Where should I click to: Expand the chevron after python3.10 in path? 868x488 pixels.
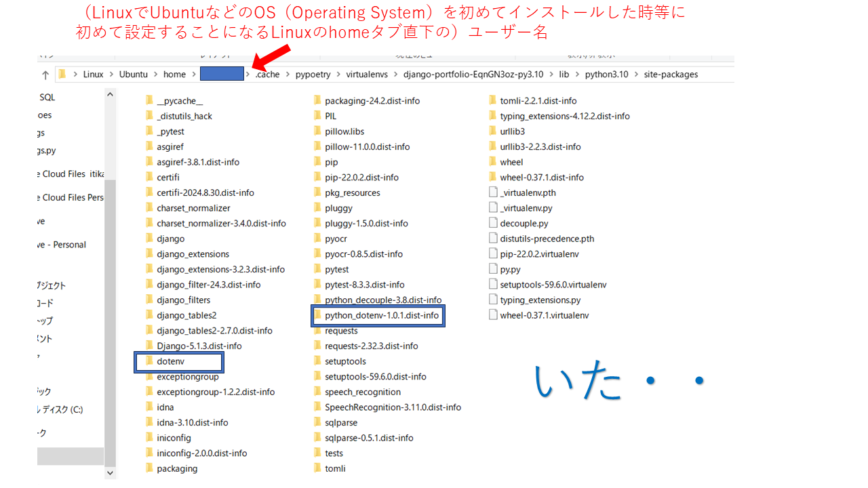click(x=636, y=75)
